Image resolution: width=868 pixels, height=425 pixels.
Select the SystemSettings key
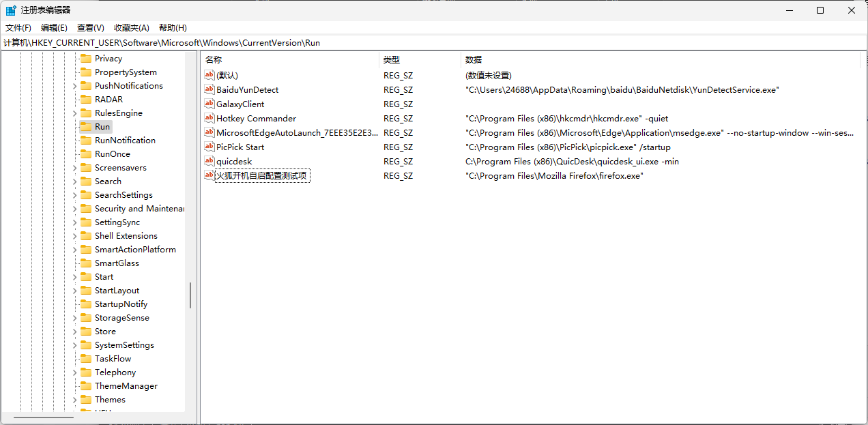tap(124, 345)
